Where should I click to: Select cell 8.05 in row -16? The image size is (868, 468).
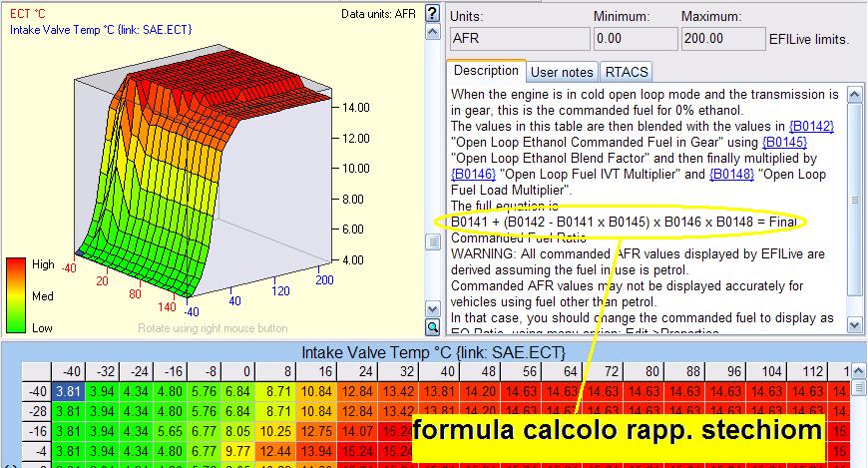237,431
